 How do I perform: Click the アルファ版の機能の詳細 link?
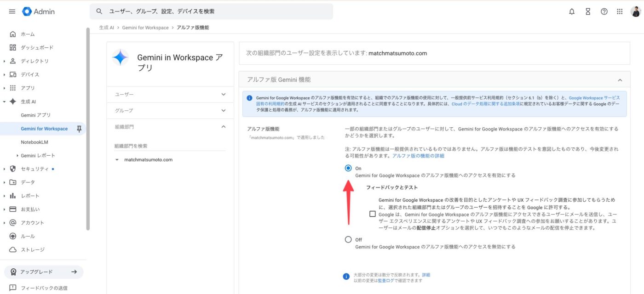[418, 156]
